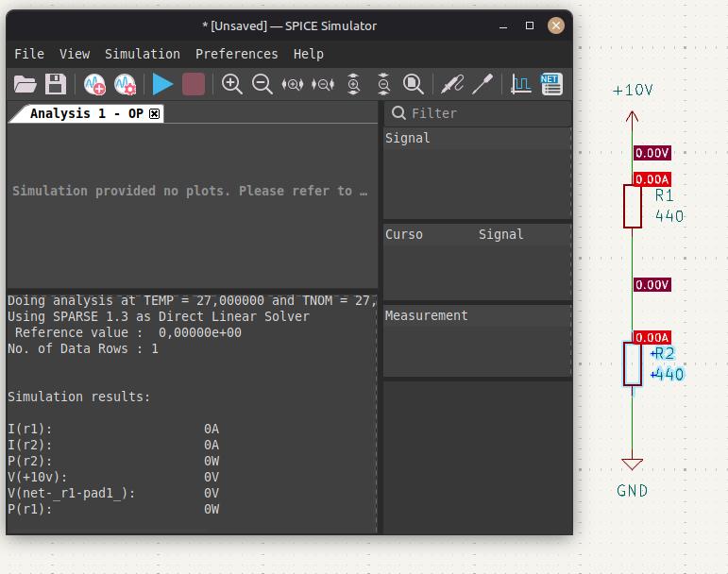
Task: Open the Help menu
Action: [x=308, y=54]
